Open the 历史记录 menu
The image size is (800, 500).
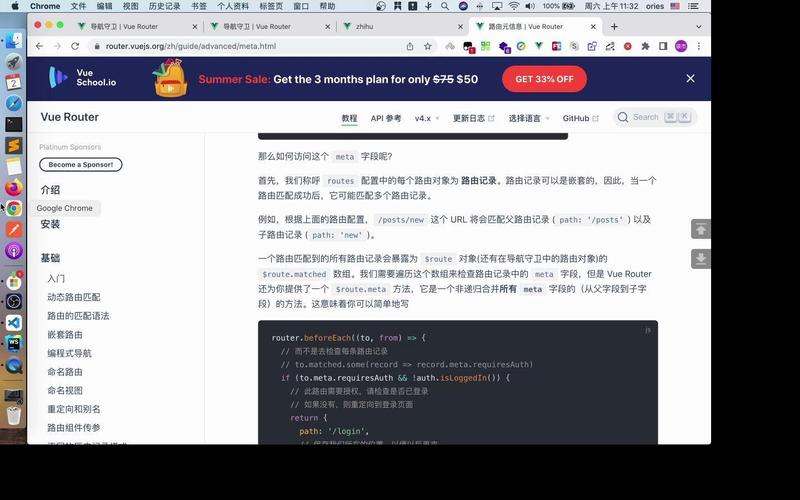coord(164,6)
